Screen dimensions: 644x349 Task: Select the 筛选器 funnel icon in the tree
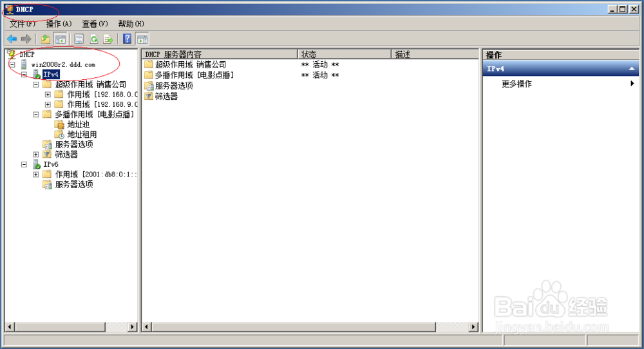[x=47, y=155]
